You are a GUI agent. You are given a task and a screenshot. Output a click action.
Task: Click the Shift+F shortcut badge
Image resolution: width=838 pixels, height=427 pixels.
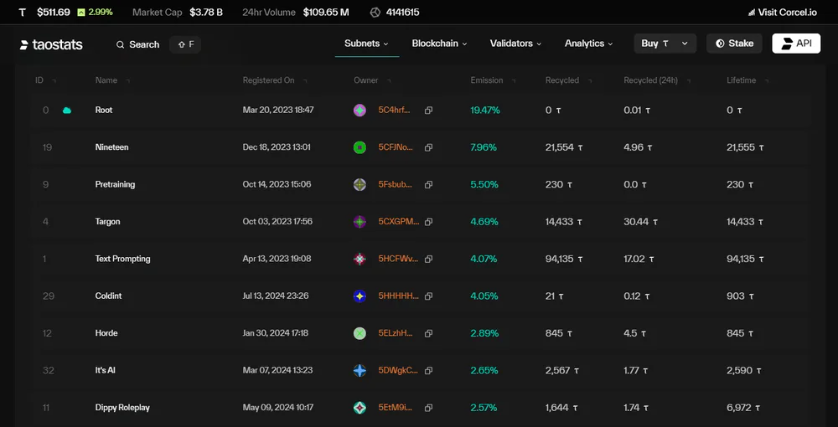(x=185, y=44)
